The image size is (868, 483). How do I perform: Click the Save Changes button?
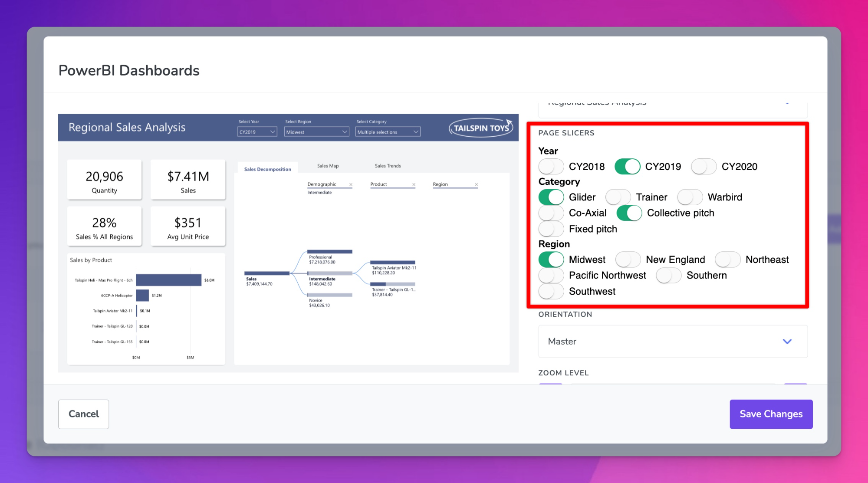[771, 414]
